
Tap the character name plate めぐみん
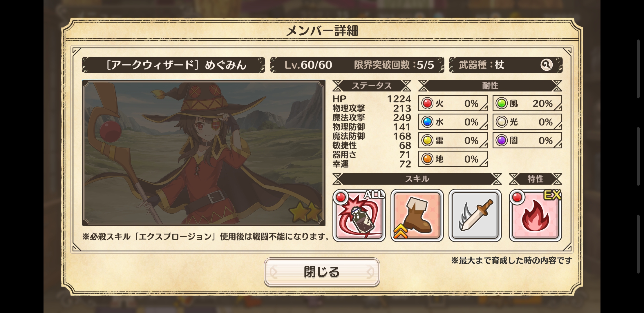point(173,65)
